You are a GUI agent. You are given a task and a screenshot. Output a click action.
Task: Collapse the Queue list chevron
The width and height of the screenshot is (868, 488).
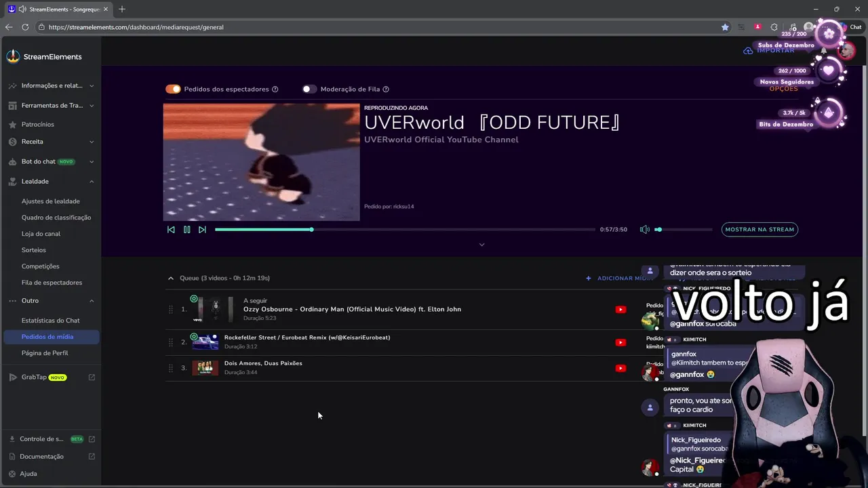tap(171, 278)
